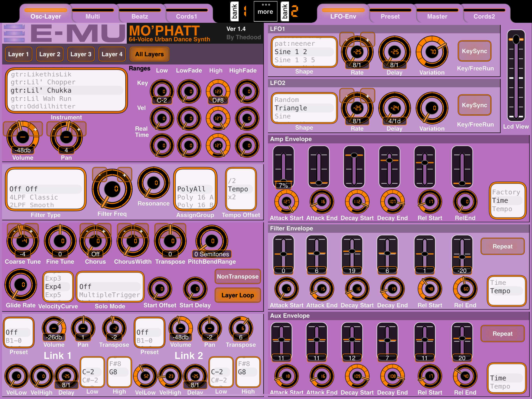Click Key Low range knob C-2
The width and height of the screenshot is (532, 399).
162,91
